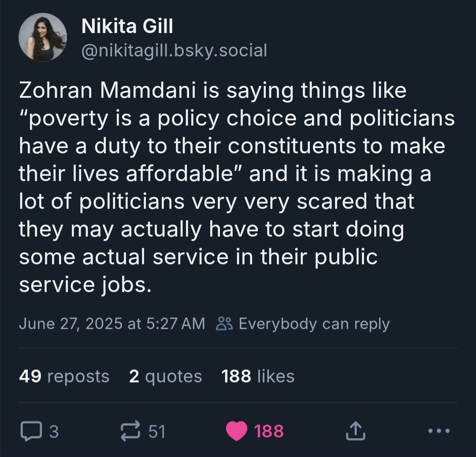View the "2 quotes" list
The image size is (476, 457).
(x=166, y=376)
